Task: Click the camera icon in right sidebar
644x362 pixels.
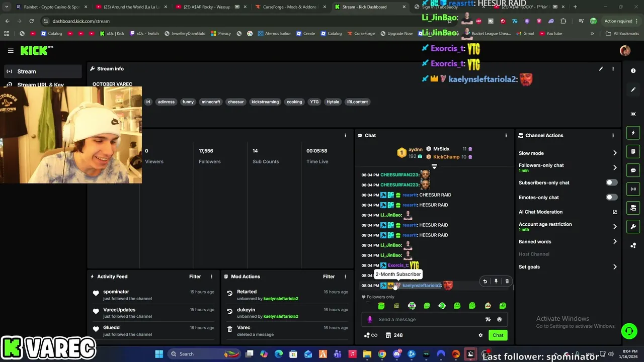Action: [633, 208]
